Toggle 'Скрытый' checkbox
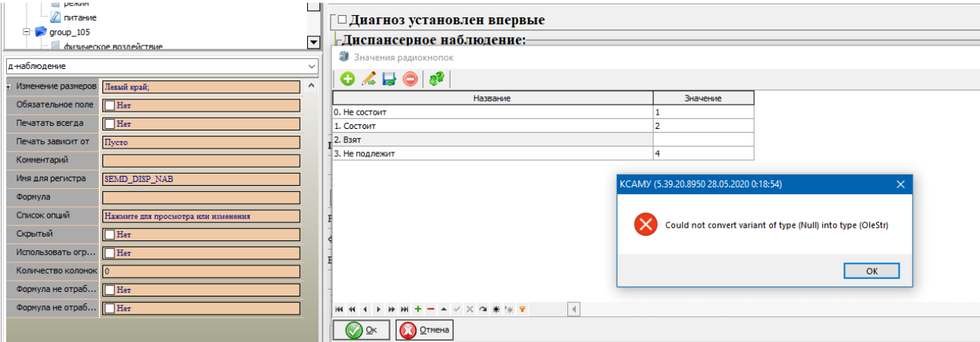 click(x=110, y=234)
